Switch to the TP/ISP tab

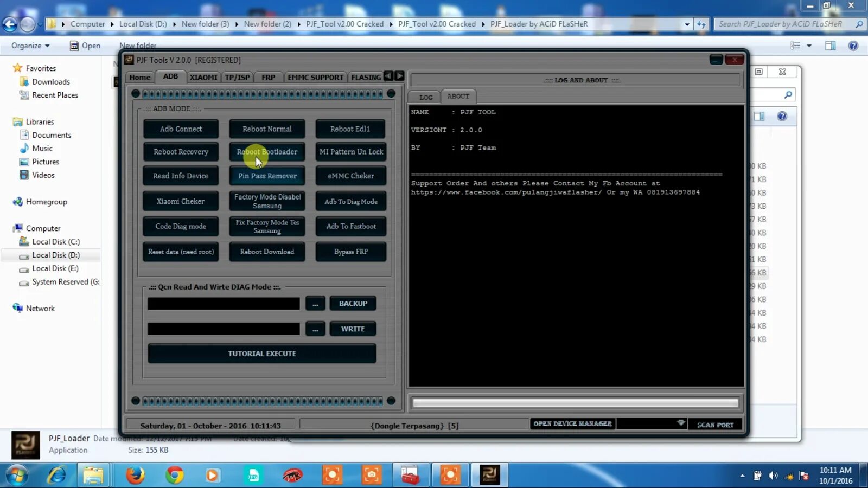[238, 78]
